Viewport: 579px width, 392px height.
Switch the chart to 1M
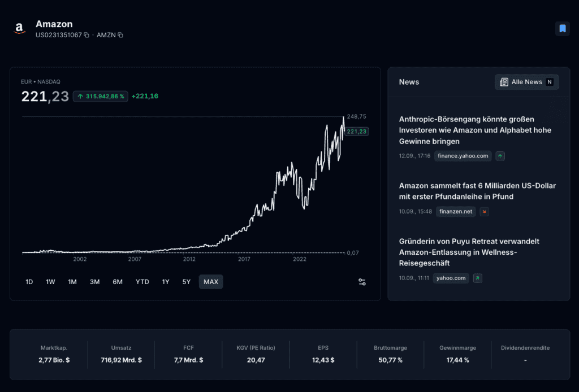(x=72, y=282)
